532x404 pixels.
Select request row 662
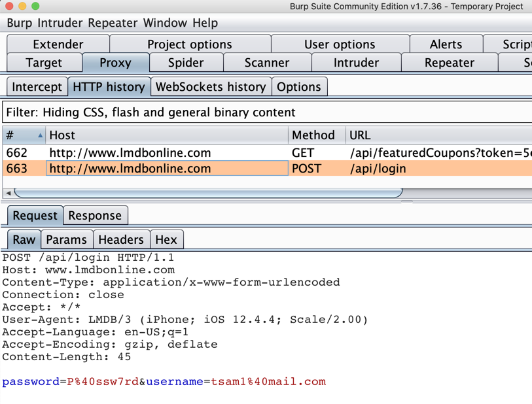(x=267, y=153)
